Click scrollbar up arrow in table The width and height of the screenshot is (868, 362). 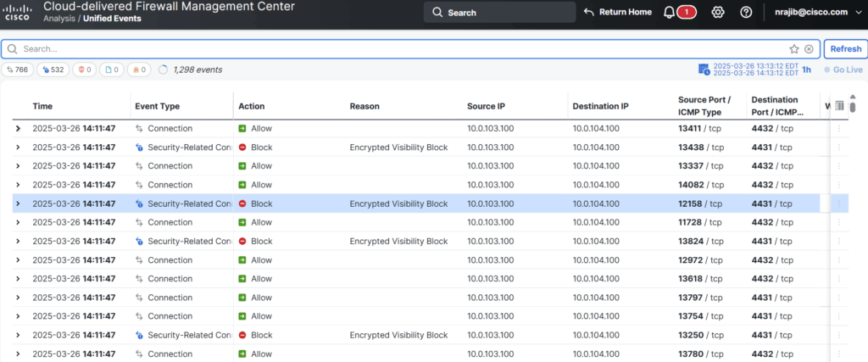pyautogui.click(x=853, y=97)
